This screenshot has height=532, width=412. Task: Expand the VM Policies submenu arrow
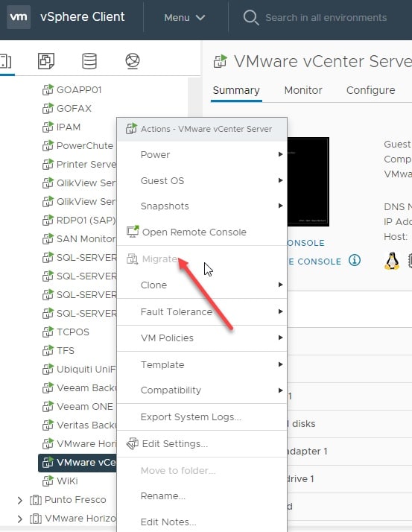(x=280, y=338)
